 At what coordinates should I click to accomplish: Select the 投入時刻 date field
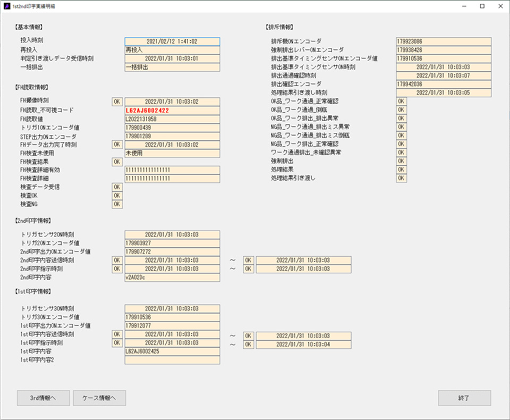click(172, 41)
